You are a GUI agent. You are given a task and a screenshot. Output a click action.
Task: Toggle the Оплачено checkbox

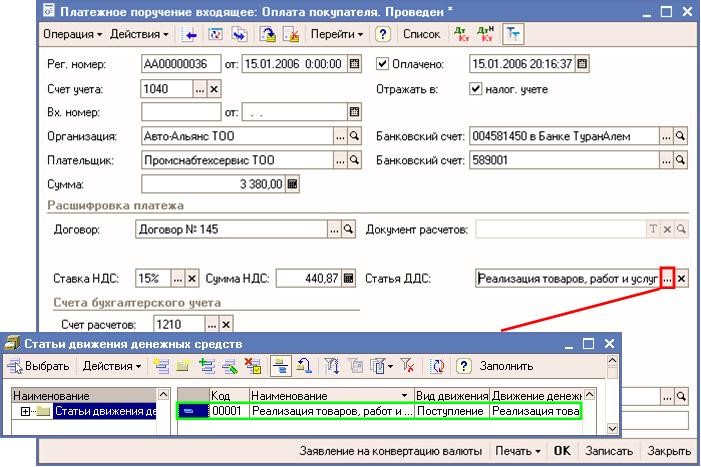pyautogui.click(x=382, y=64)
